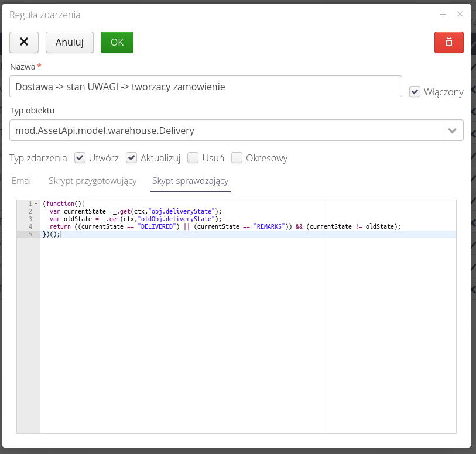Viewport: 476px width, 454px height.
Task: Select the Skypt sprawdzający tab
Action: pyautogui.click(x=190, y=181)
